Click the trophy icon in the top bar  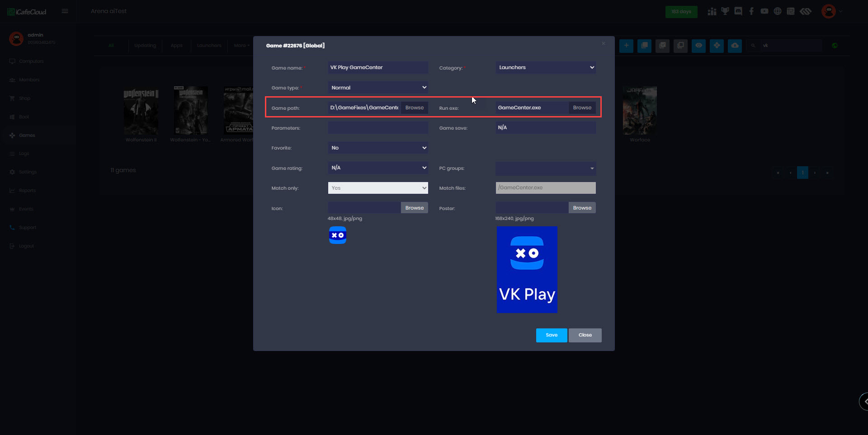pyautogui.click(x=725, y=11)
